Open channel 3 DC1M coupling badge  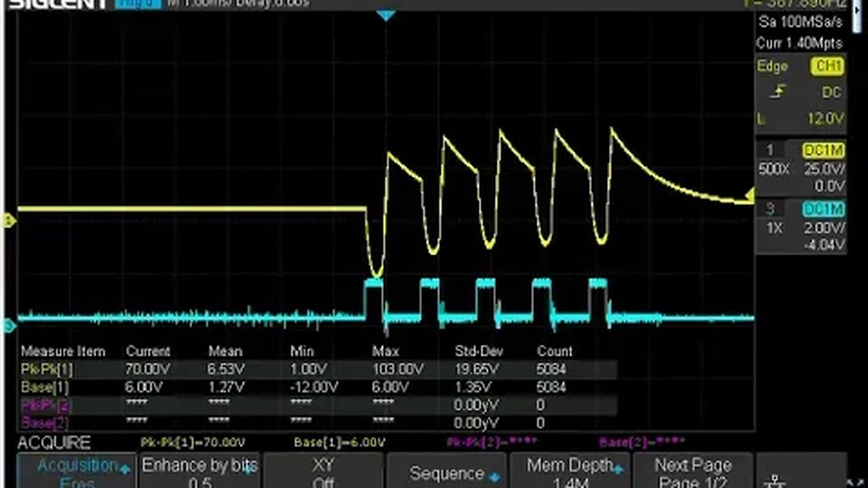pos(823,209)
